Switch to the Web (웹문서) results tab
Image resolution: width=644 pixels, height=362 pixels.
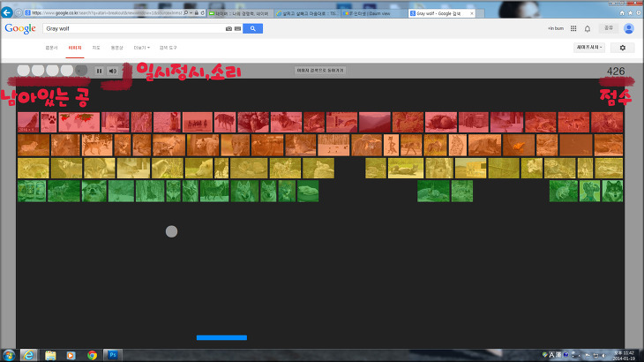point(51,48)
